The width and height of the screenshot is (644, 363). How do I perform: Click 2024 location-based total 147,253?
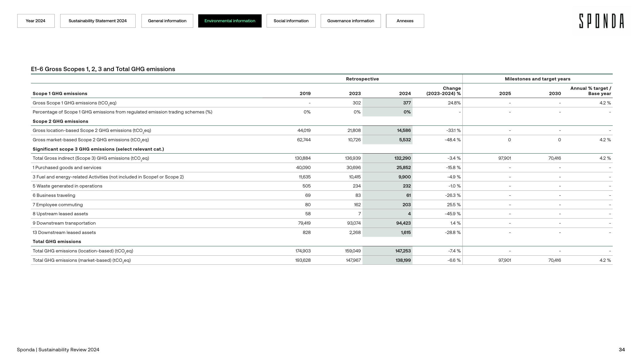pyautogui.click(x=403, y=251)
